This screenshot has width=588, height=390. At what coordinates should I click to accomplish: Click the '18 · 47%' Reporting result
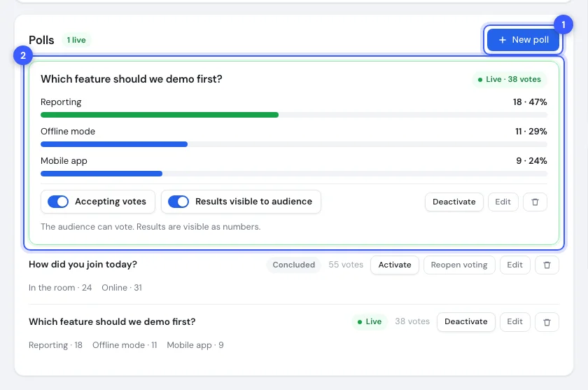click(530, 102)
